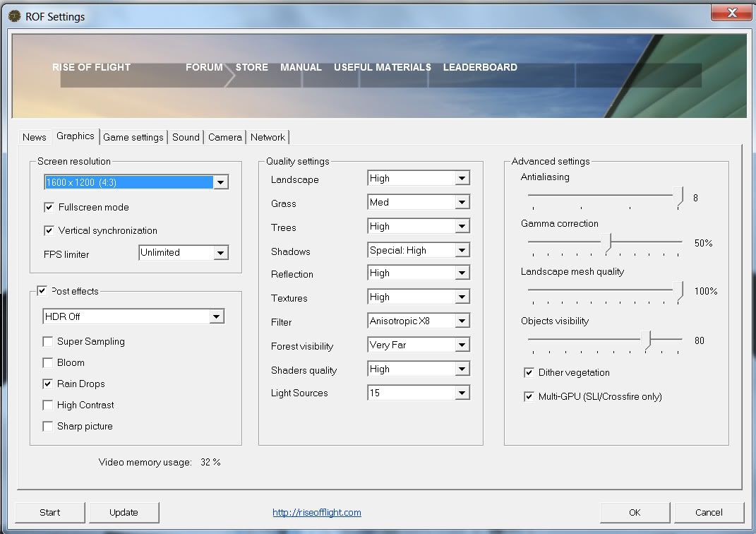Image resolution: width=756 pixels, height=534 pixels.
Task: Enable Sharp picture checkbox
Action: click(x=48, y=427)
